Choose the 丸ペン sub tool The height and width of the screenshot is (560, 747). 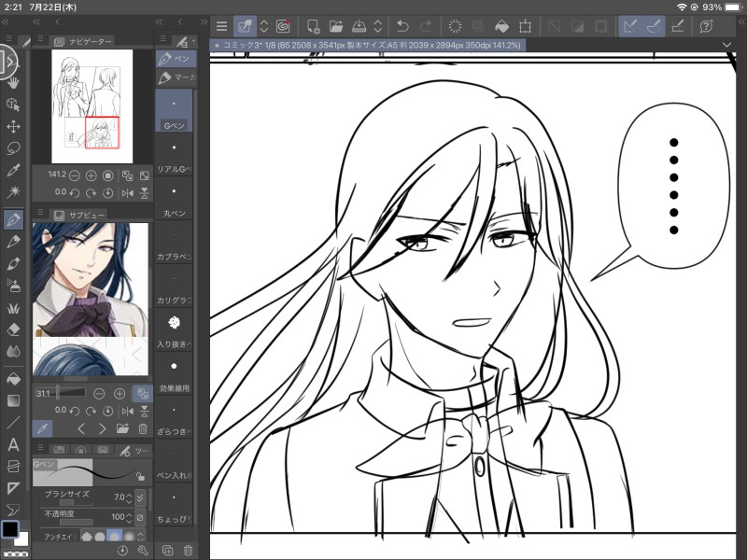174,199
